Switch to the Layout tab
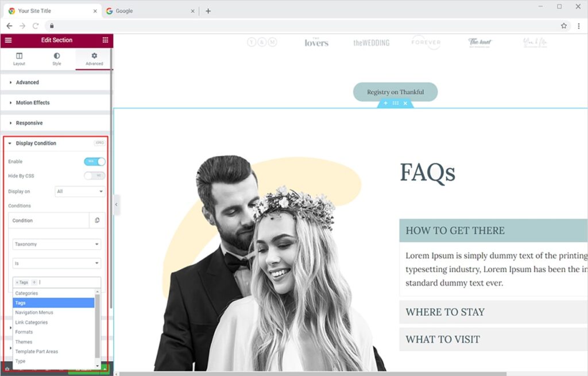 19,59
